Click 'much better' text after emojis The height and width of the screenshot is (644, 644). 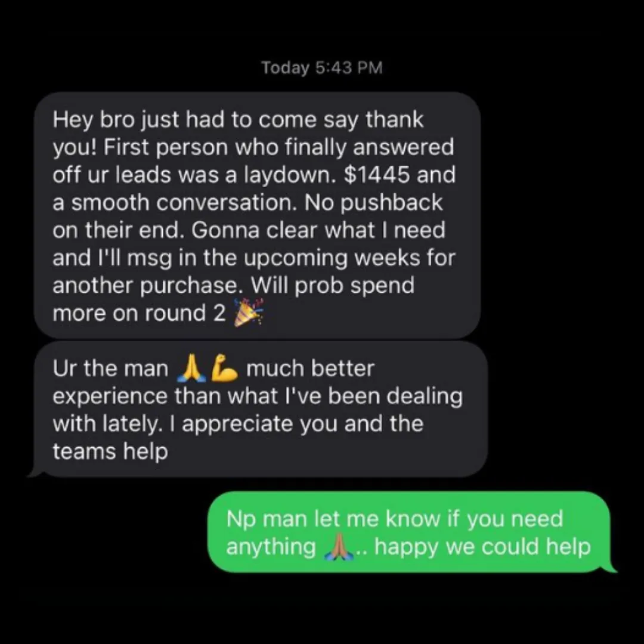pyautogui.click(x=310, y=369)
